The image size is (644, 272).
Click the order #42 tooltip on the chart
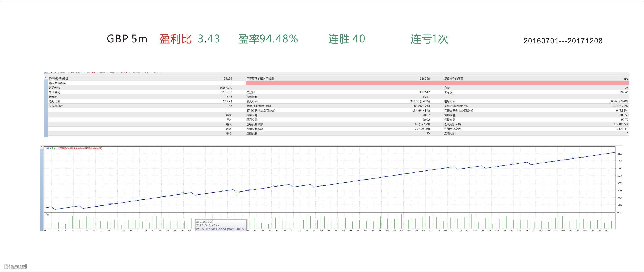tap(221, 225)
